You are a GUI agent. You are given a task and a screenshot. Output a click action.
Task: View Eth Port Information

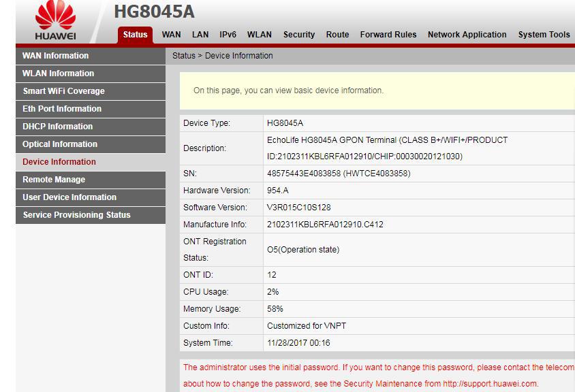(x=91, y=109)
